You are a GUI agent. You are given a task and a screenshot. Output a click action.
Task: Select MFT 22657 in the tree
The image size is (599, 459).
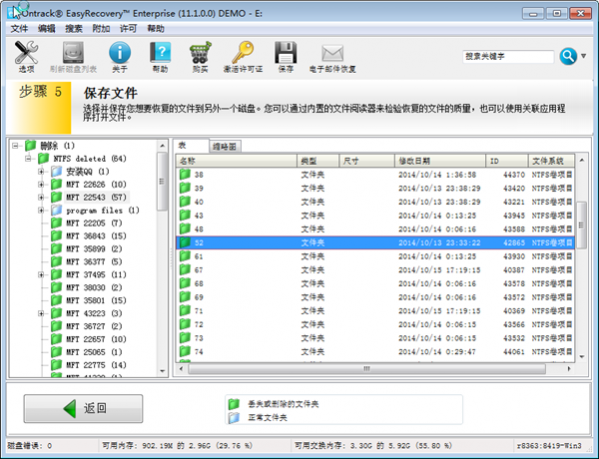[x=96, y=339]
